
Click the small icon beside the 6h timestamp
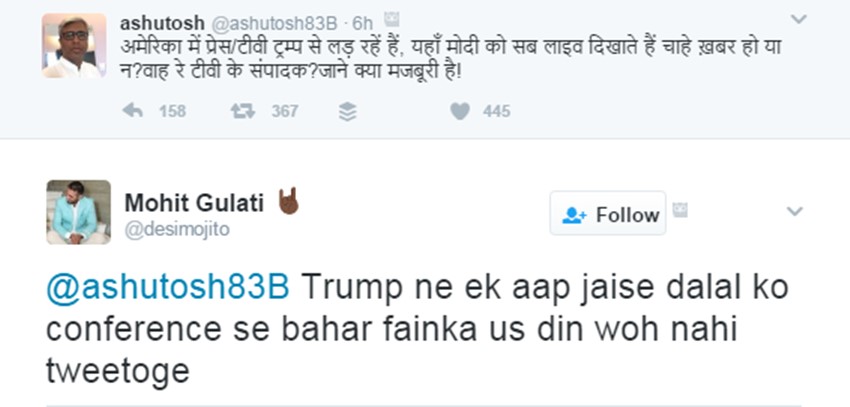coord(391,20)
